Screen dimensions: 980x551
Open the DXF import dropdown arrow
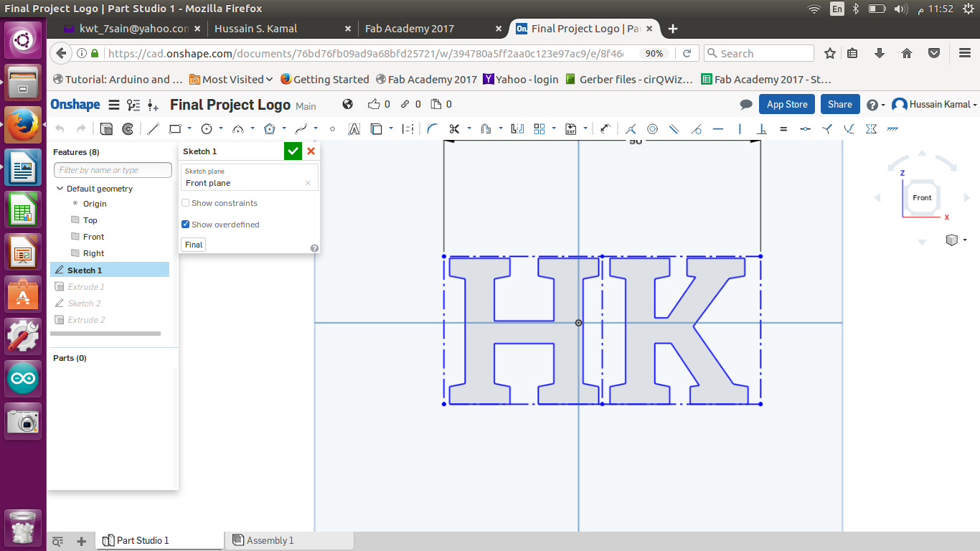pos(585,129)
